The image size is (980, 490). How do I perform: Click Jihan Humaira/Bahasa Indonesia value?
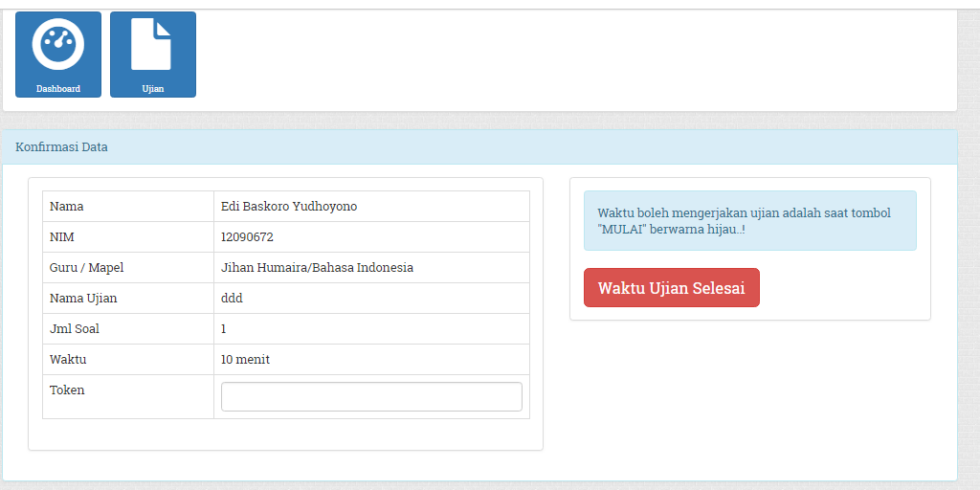point(317,268)
